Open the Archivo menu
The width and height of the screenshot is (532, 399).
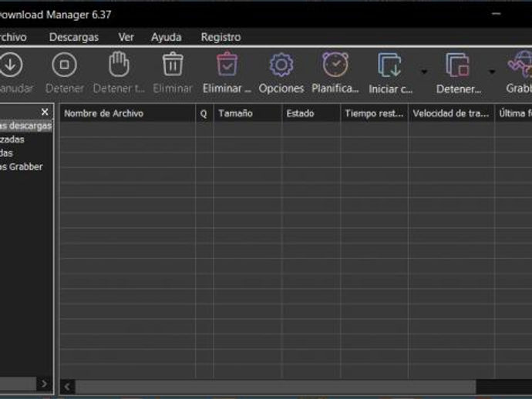click(x=12, y=37)
